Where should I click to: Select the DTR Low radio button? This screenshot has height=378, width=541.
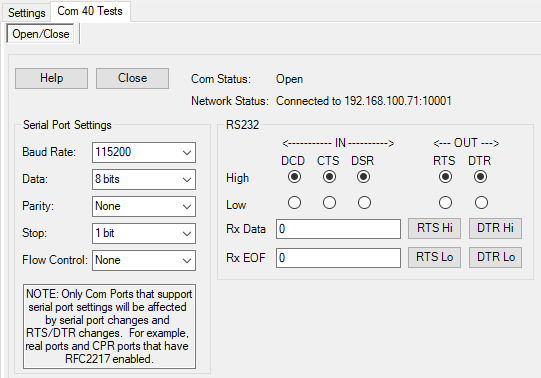coord(481,202)
